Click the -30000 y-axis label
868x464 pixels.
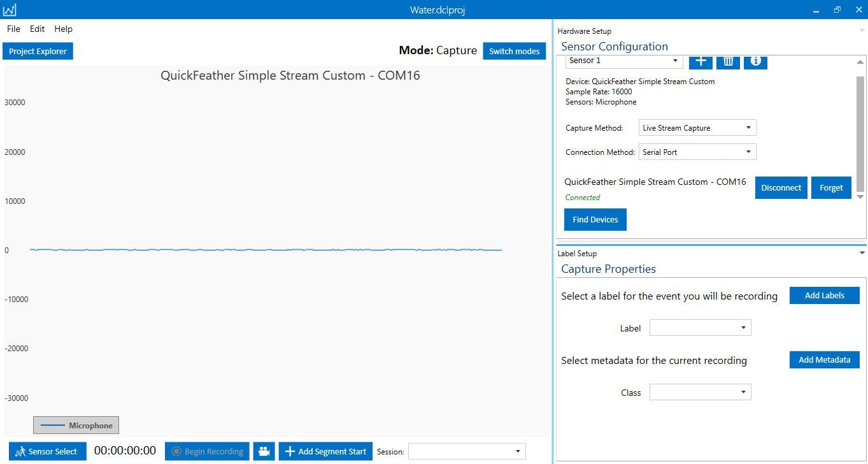point(16,398)
